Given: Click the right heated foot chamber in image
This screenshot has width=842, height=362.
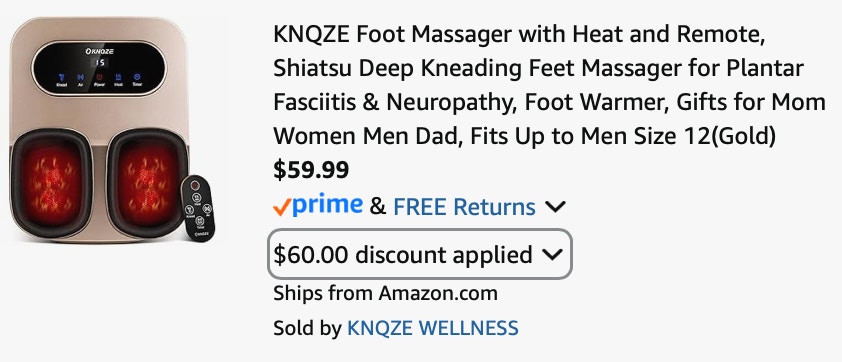Looking at the screenshot, I should 146,183.
